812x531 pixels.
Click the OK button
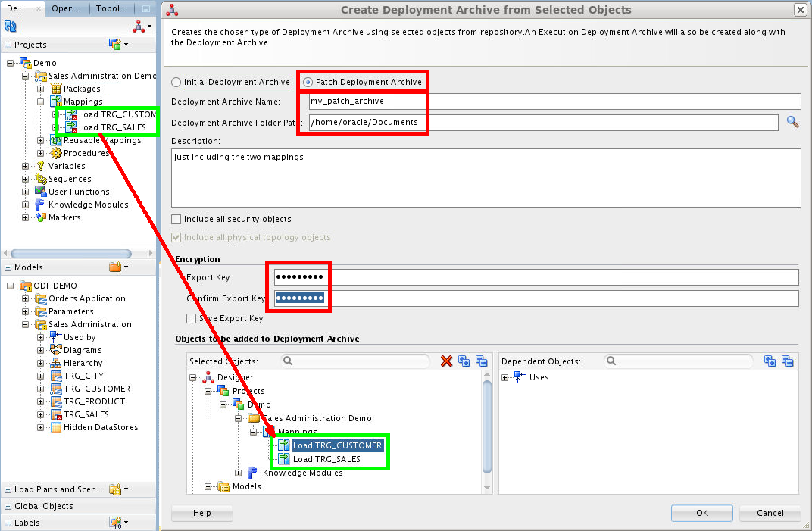701,513
